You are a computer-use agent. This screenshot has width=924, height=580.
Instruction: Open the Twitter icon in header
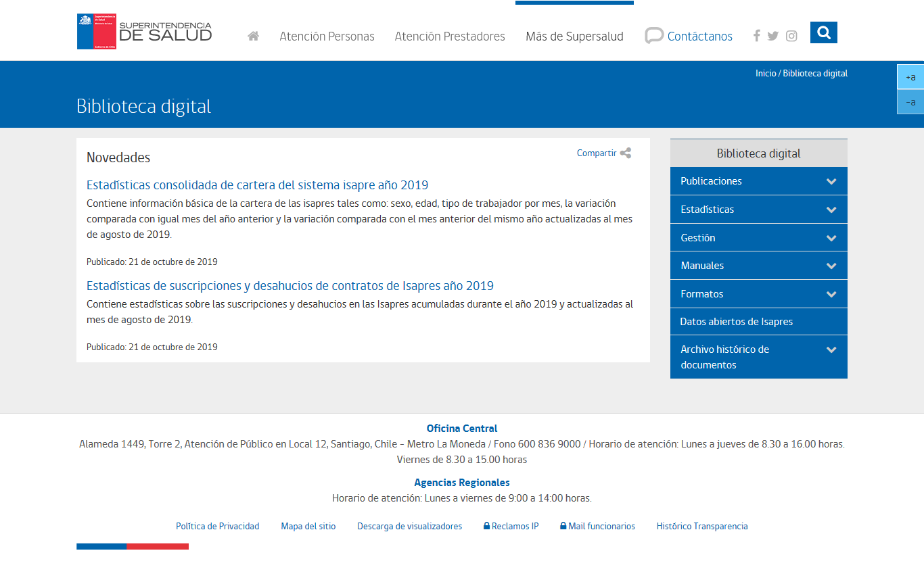pyautogui.click(x=773, y=37)
